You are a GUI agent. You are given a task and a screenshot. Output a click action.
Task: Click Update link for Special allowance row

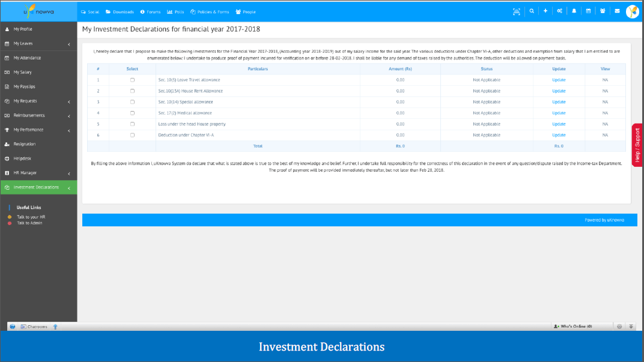(x=559, y=102)
